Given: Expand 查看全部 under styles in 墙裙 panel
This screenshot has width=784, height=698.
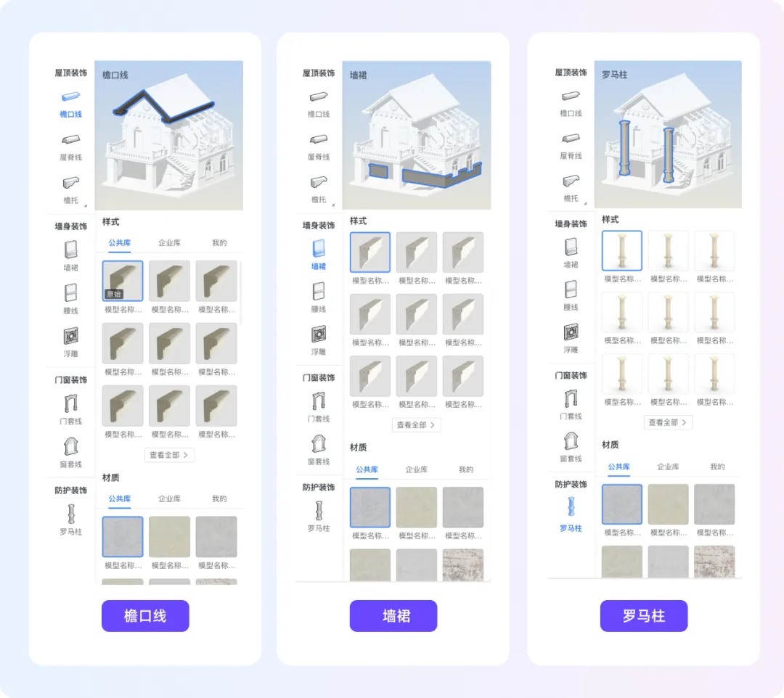Looking at the screenshot, I should (417, 425).
